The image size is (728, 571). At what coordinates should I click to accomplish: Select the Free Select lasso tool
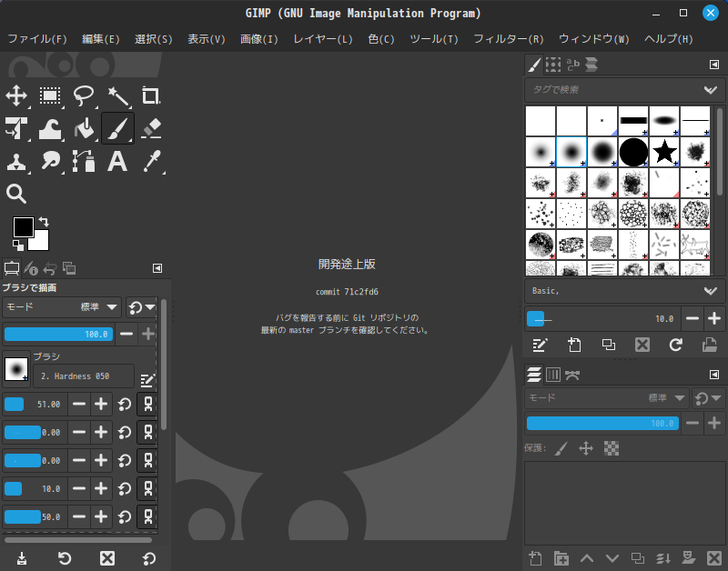[x=84, y=96]
